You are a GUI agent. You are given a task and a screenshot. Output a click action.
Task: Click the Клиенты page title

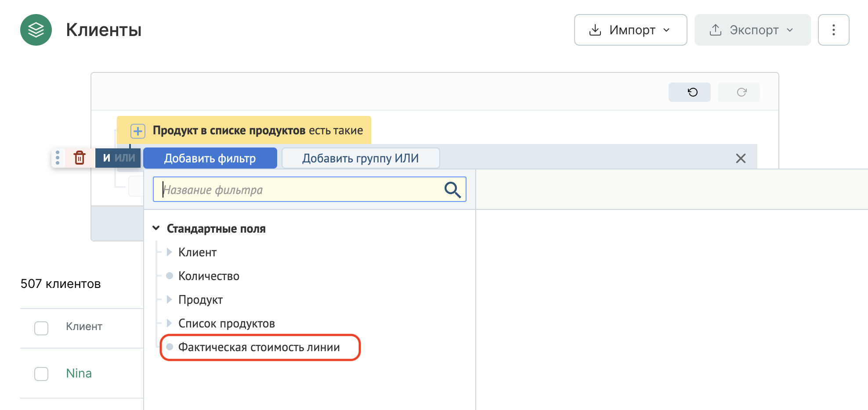[104, 30]
